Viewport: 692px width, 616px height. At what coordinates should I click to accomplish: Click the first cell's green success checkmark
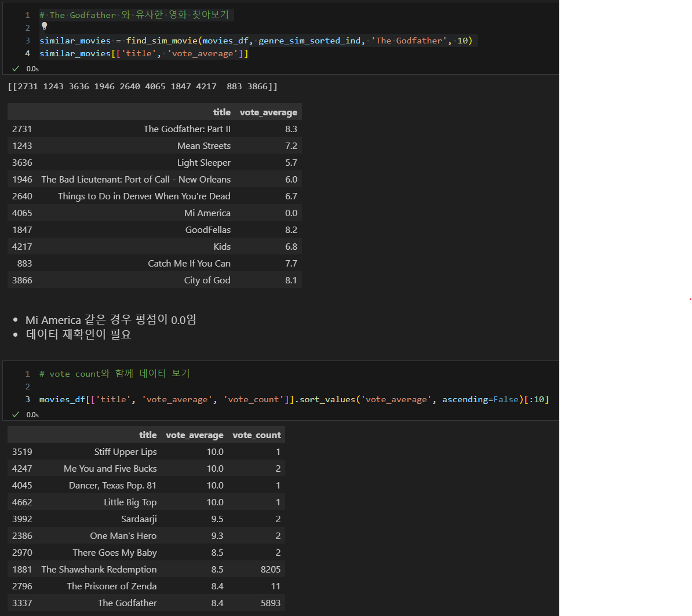click(16, 68)
